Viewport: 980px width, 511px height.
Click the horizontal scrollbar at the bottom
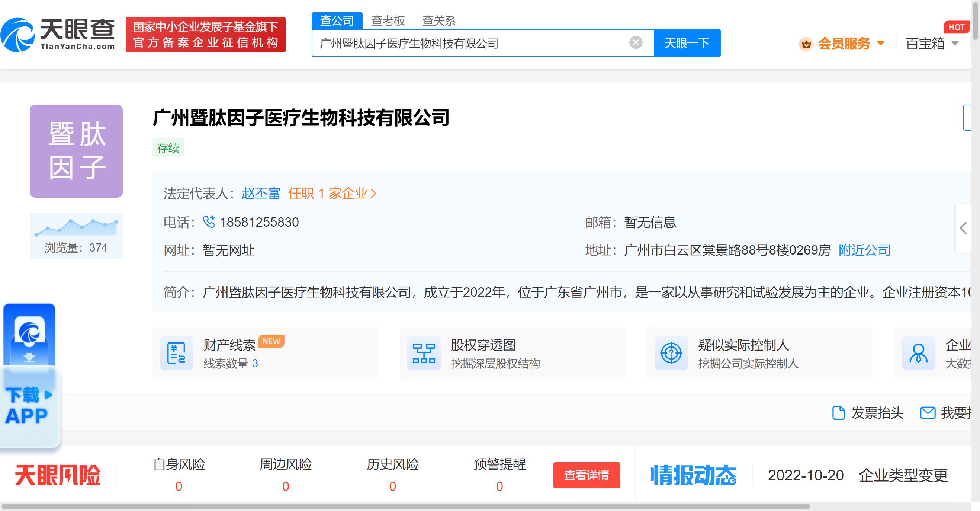(405, 507)
